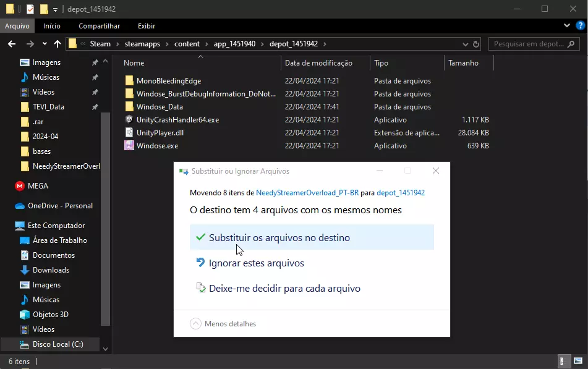Viewport: 588px width, 369px height.
Task: Choose Deixe-me decidir para cada arquivo
Action: point(284,289)
